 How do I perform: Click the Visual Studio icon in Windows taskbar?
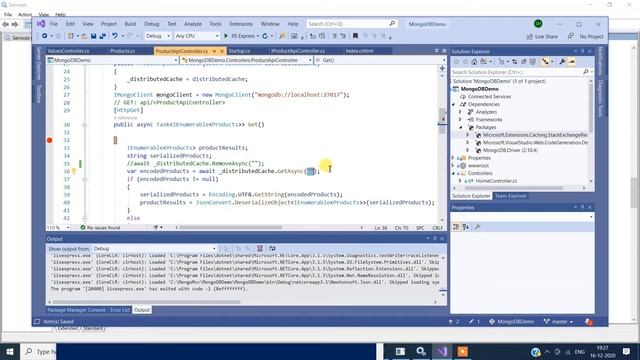click(442, 351)
